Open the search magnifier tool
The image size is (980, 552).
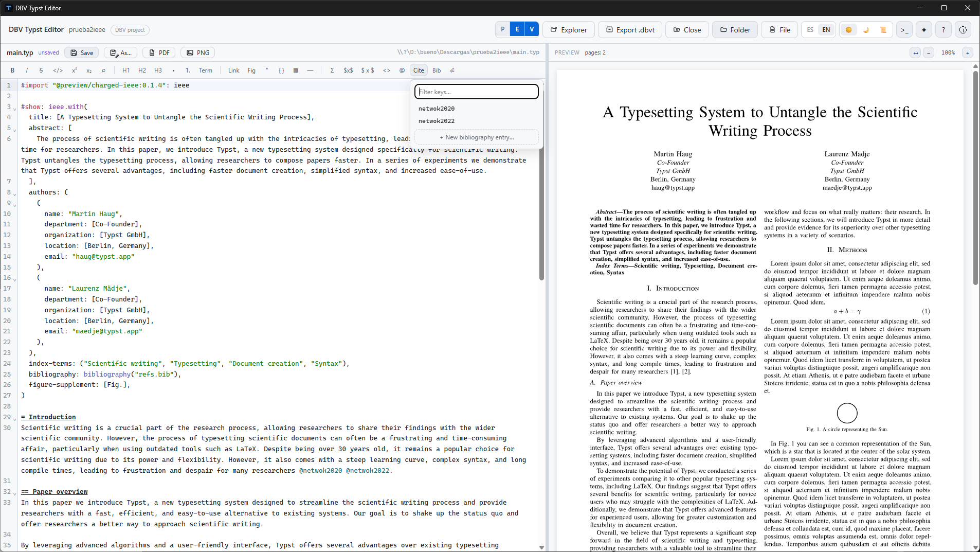point(103,70)
